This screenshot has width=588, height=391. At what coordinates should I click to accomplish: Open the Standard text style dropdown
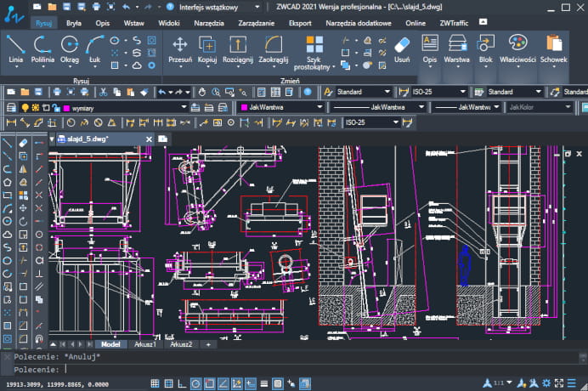pos(363,92)
